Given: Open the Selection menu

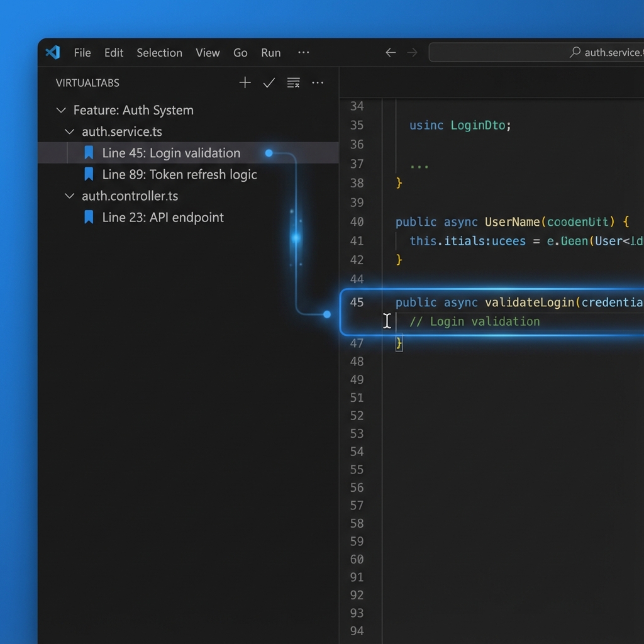Looking at the screenshot, I should coord(159,53).
